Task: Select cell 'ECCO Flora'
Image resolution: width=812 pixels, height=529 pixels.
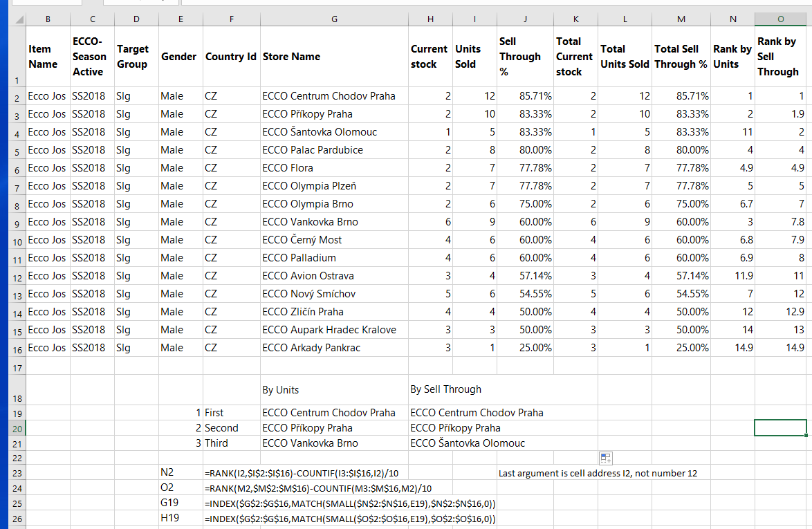Action: point(334,168)
